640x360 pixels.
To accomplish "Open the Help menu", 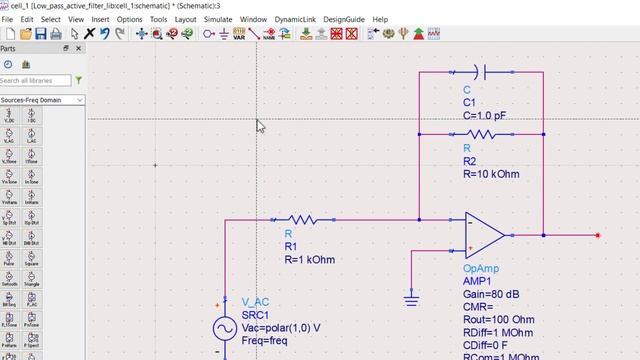I will tap(380, 19).
